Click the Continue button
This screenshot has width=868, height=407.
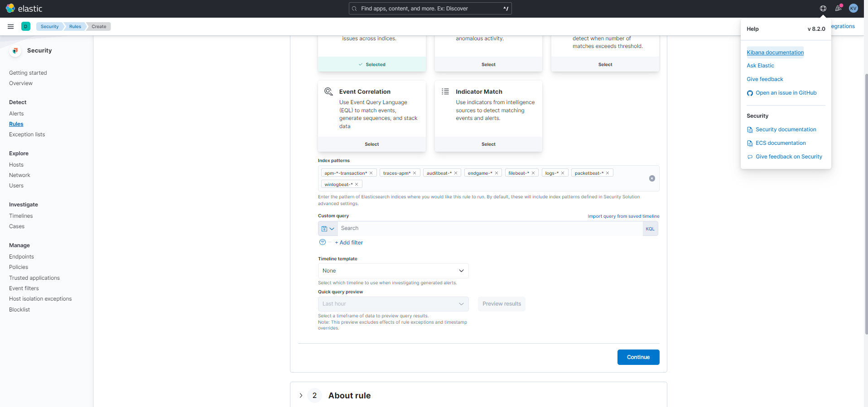click(638, 357)
